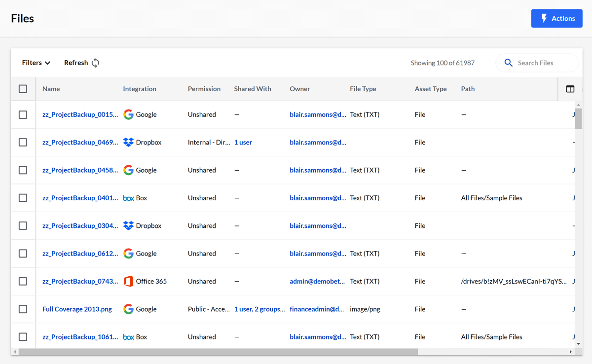The height and width of the screenshot is (364, 592).
Task: Check the box for Full Coverage 2013.png
Action: pyautogui.click(x=23, y=309)
